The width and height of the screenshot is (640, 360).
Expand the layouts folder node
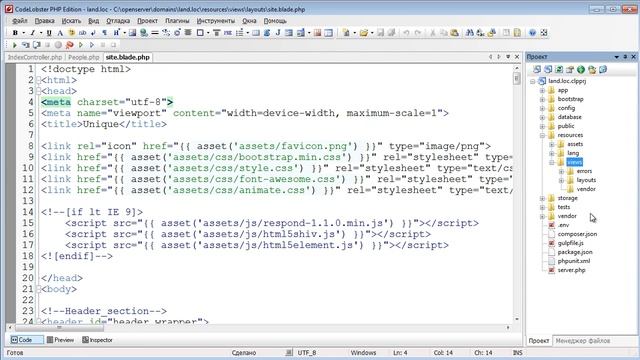tap(561, 180)
